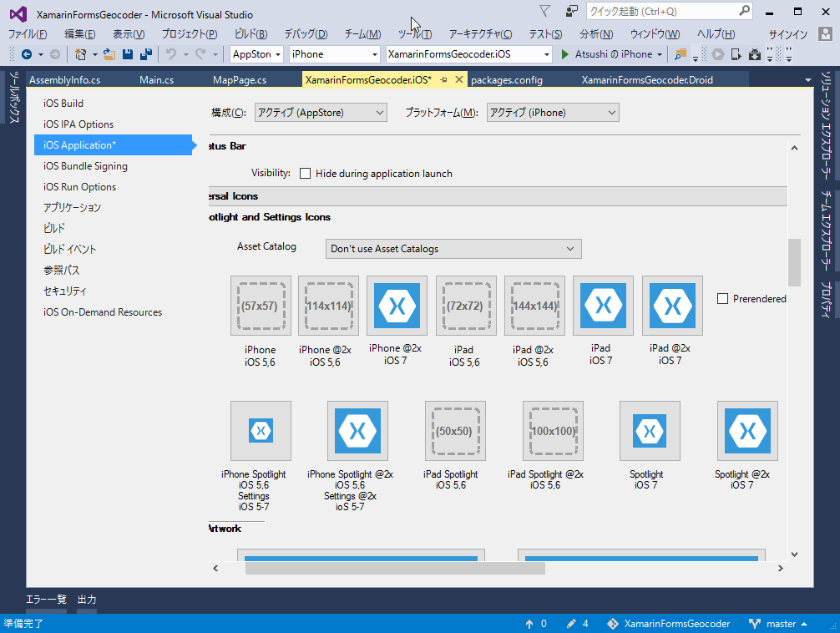
Task: Open the configuration (構成) dropdown
Action: (x=321, y=113)
